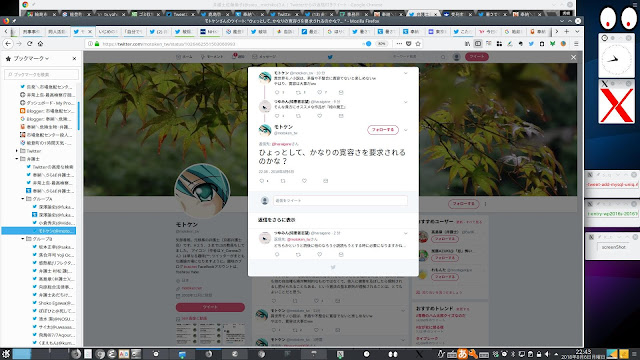Click the あ input method tray icon
This screenshot has width=640, height=360.
click(x=462, y=354)
